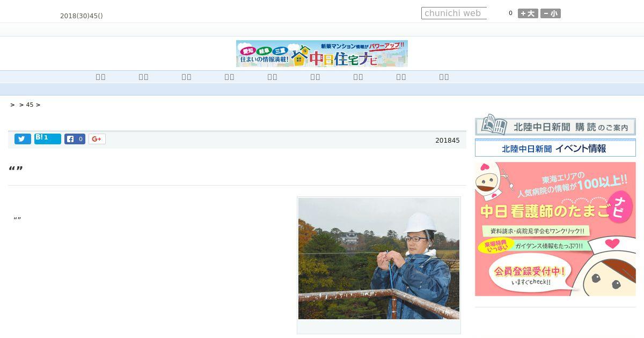Open the 中日住宅ナビ banner ad
The height and width of the screenshot is (338, 644).
pyautogui.click(x=322, y=54)
